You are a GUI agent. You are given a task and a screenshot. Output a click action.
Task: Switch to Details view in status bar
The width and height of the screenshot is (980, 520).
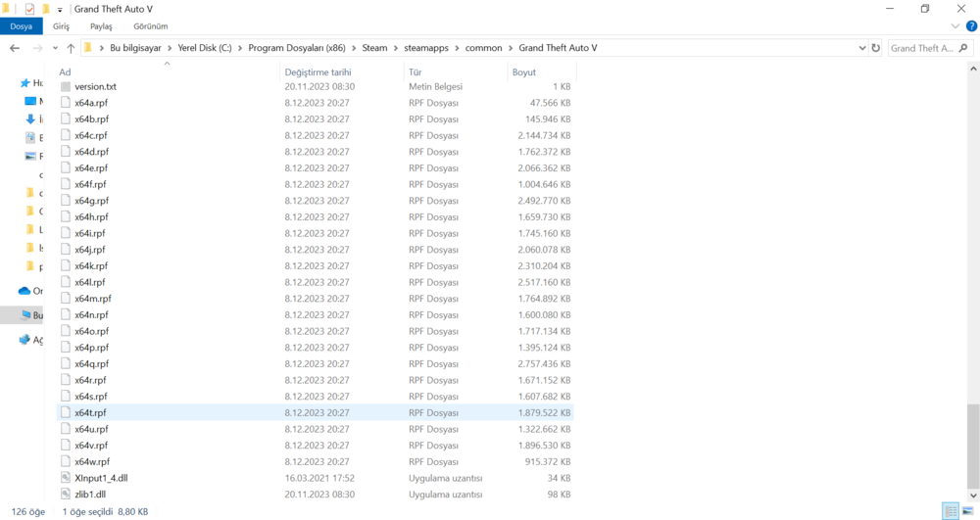click(x=951, y=511)
